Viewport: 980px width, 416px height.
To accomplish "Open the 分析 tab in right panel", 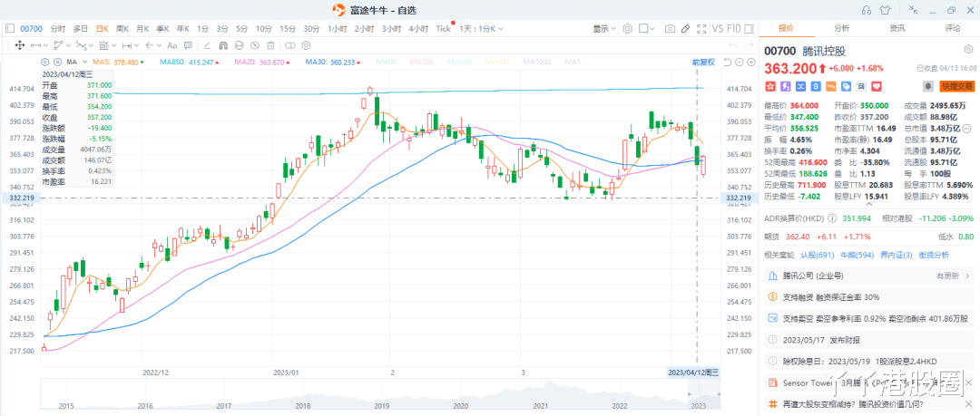I will click(841, 28).
